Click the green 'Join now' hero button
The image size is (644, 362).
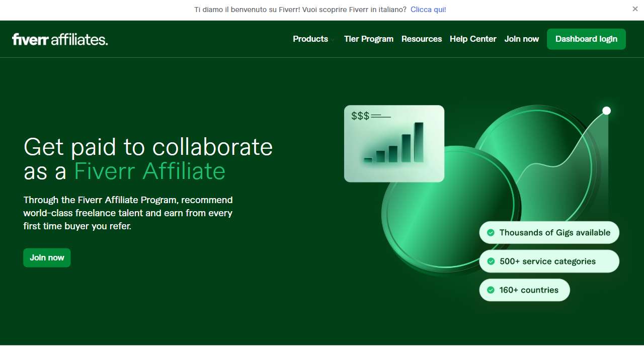click(47, 257)
